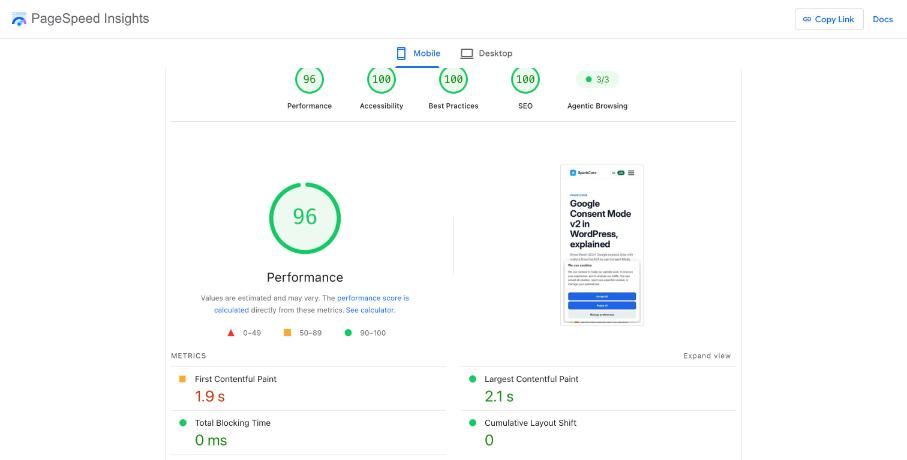The image size is (907, 460).
Task: Jump to SEO category label
Action: [525, 106]
